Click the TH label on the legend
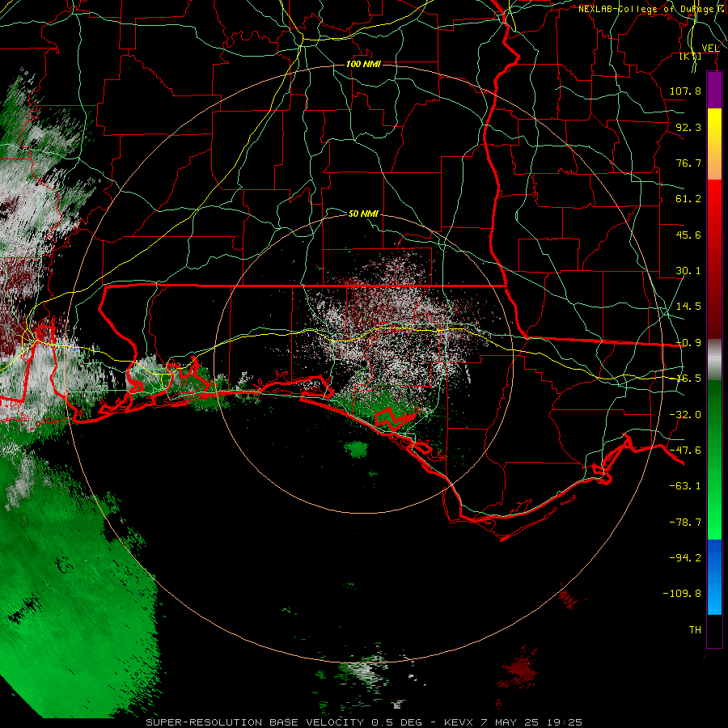This screenshot has height=728, width=728. 695,630
